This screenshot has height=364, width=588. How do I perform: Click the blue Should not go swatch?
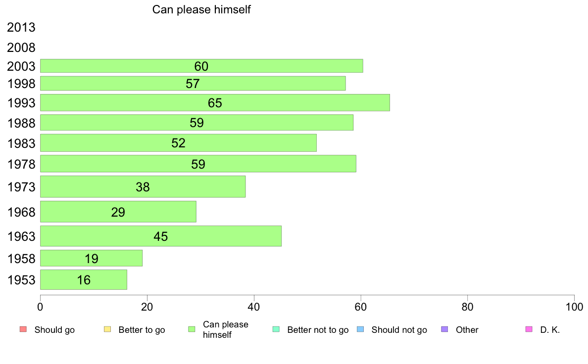coord(360,329)
